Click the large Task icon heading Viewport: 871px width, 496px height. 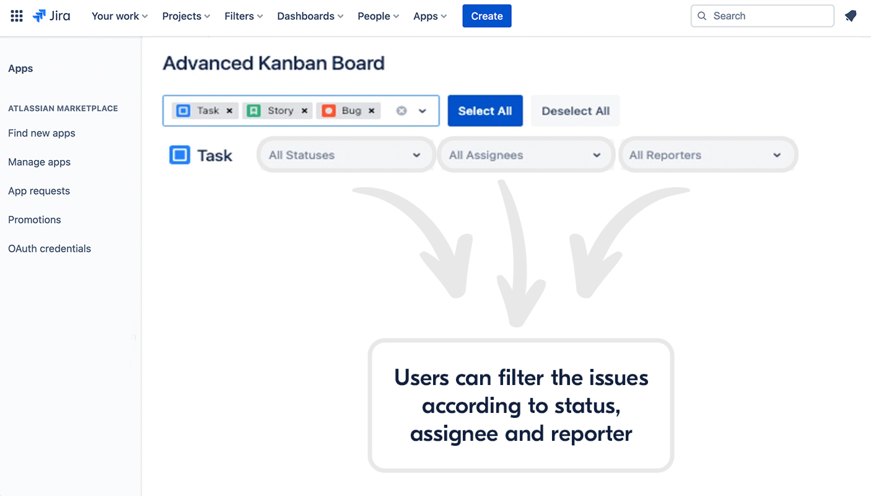179,155
